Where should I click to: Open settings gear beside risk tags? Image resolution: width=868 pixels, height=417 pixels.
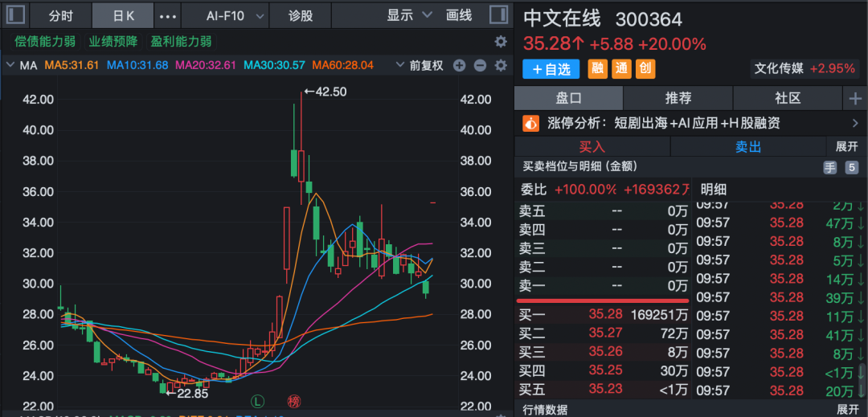(501, 42)
